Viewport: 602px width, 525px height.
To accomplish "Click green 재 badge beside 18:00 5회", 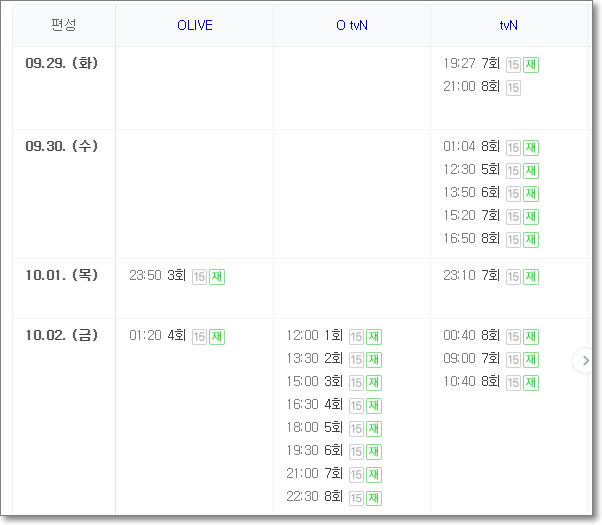I will coord(374,429).
